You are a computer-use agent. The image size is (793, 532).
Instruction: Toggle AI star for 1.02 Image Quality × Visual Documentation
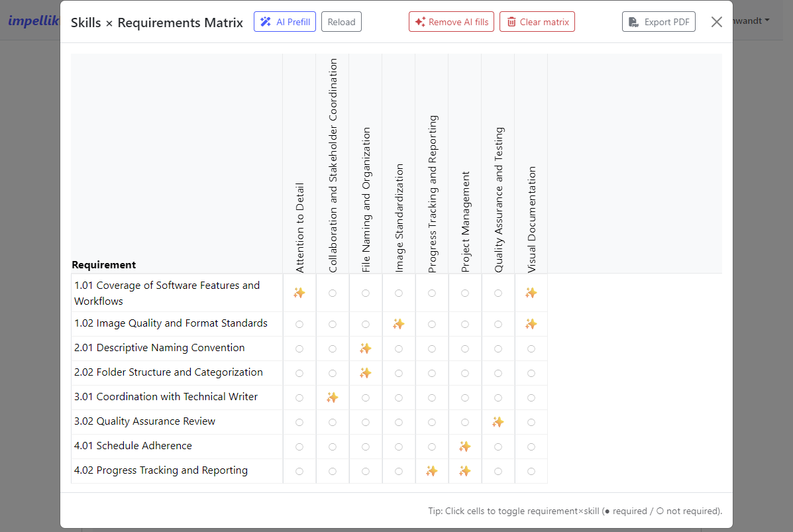[x=531, y=324]
